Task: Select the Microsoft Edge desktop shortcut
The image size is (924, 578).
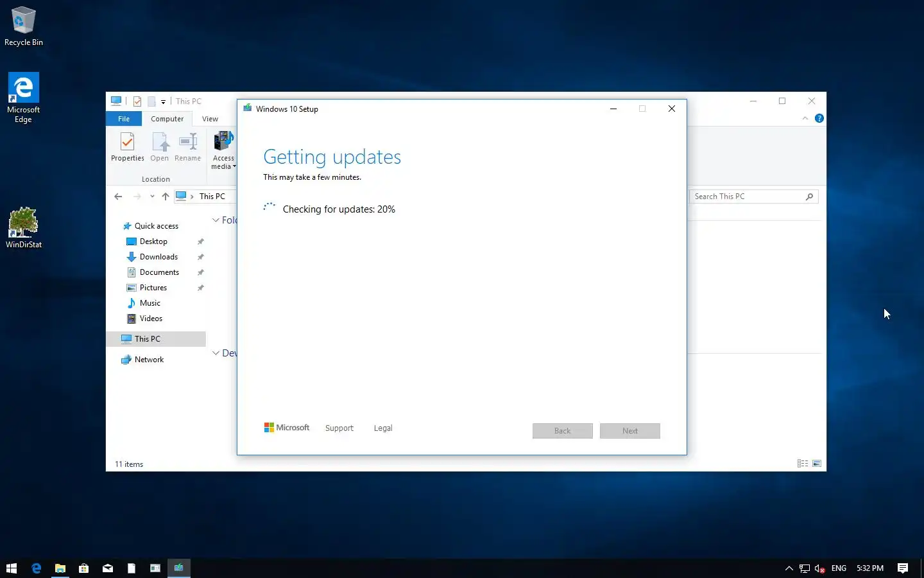Action: tap(24, 98)
